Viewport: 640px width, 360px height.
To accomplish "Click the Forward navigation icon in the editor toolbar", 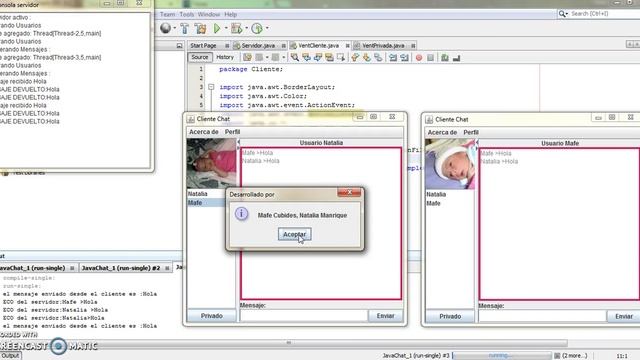I will (x=276, y=58).
